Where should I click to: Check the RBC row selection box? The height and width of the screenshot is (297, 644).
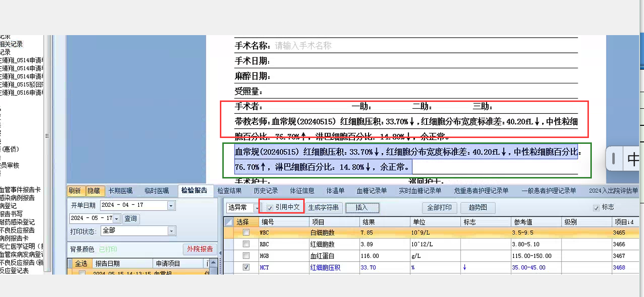click(x=246, y=244)
